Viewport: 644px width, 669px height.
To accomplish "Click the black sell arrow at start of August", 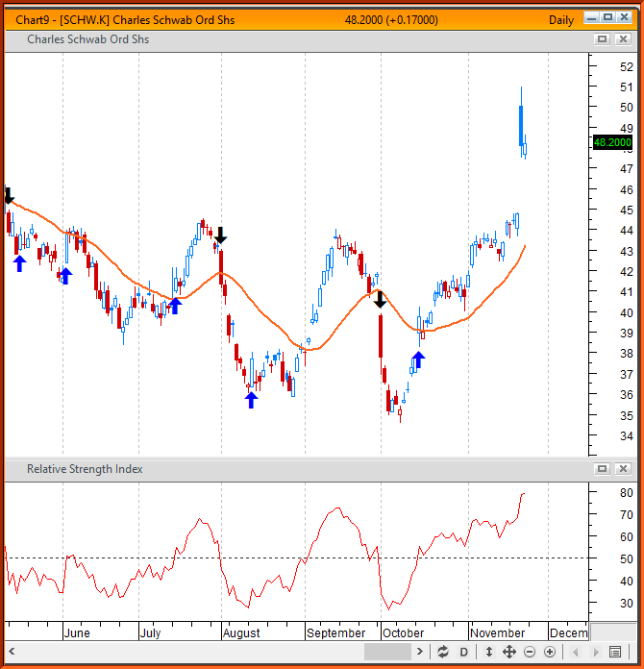I will click(220, 235).
